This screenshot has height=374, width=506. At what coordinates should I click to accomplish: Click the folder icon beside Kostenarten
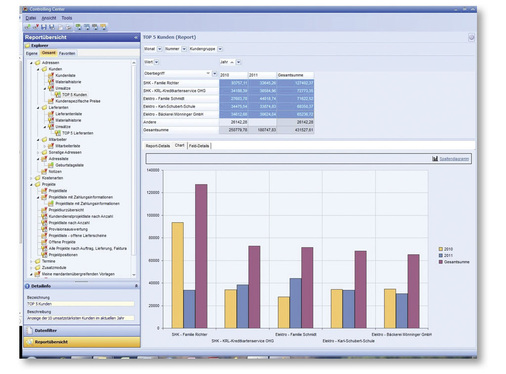pos(38,178)
